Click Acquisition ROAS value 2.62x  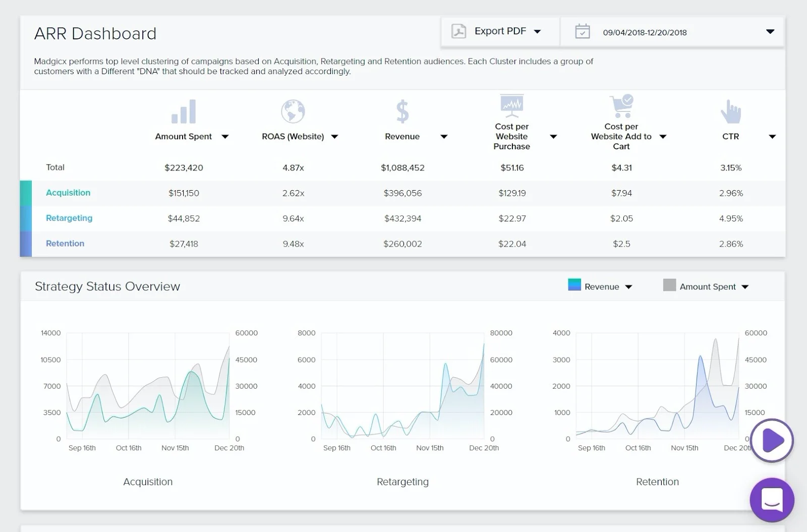click(x=293, y=193)
